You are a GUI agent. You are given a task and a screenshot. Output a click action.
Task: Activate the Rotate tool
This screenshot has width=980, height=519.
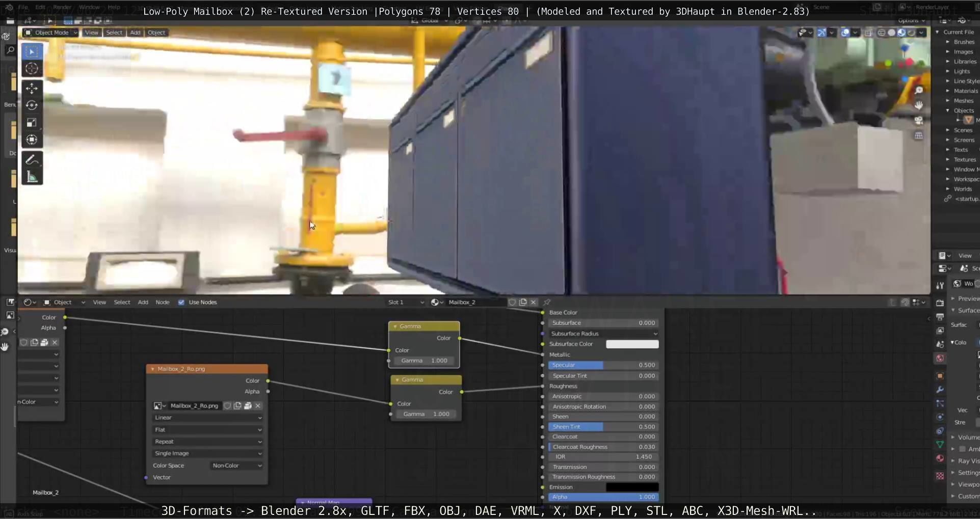click(x=32, y=105)
